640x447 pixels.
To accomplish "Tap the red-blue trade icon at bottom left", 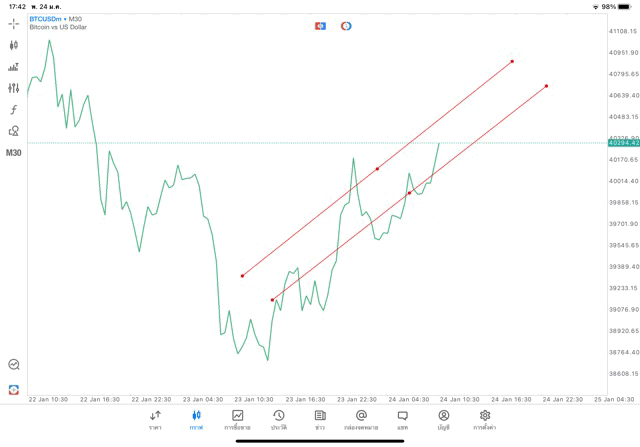I will point(14,389).
